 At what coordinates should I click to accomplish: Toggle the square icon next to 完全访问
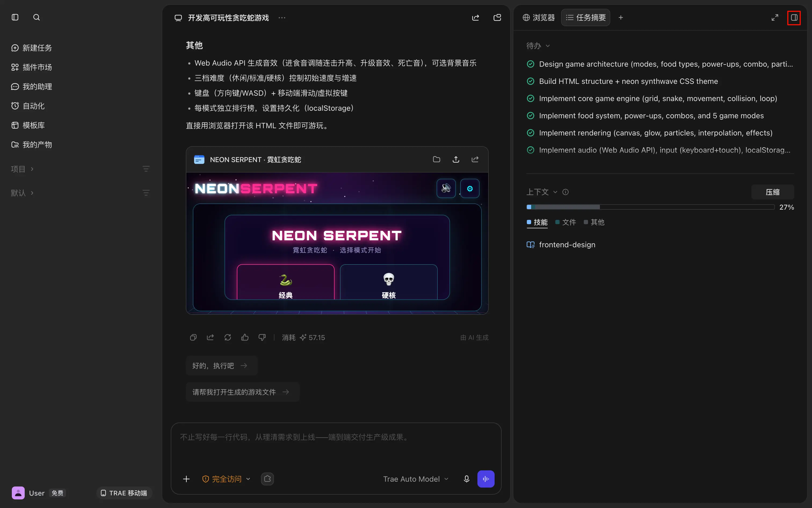pyautogui.click(x=267, y=479)
